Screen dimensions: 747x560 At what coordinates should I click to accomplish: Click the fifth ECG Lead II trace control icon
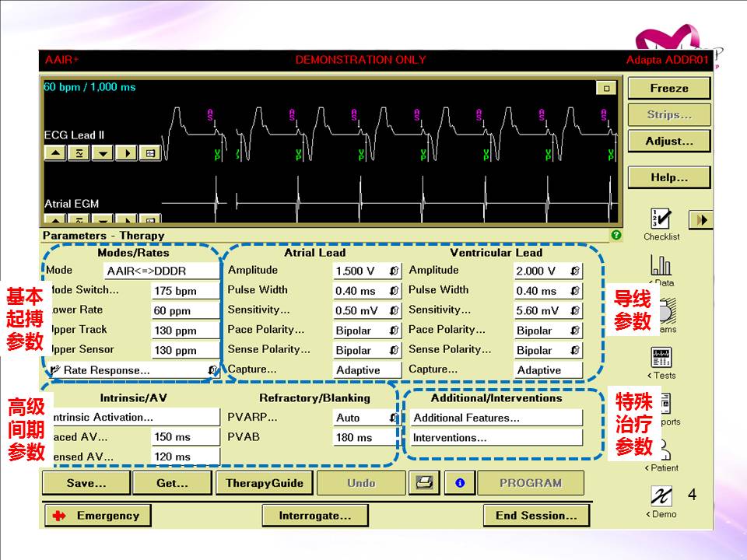(150, 153)
